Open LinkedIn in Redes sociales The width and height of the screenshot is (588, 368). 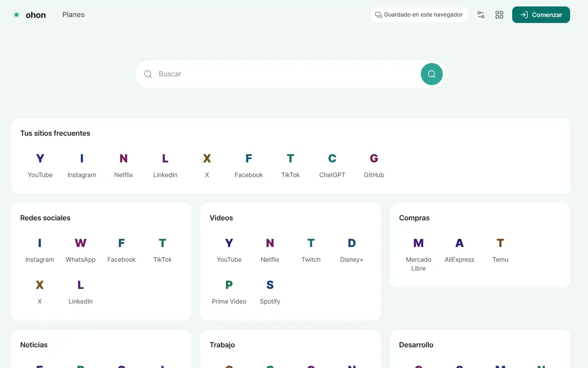(80, 292)
